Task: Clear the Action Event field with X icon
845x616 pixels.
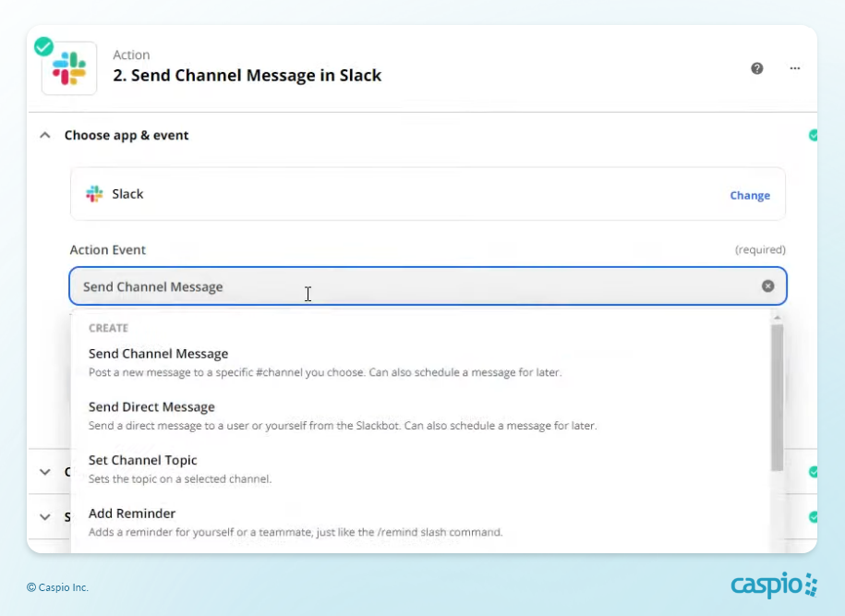Action: coord(767,286)
